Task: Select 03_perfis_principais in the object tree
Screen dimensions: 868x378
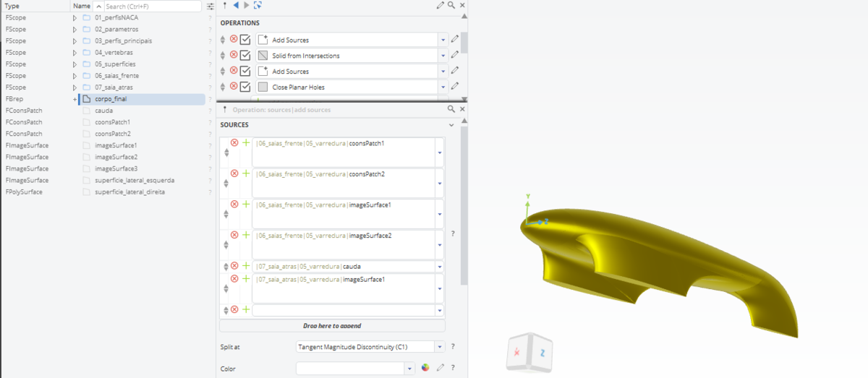Action: 123,40
